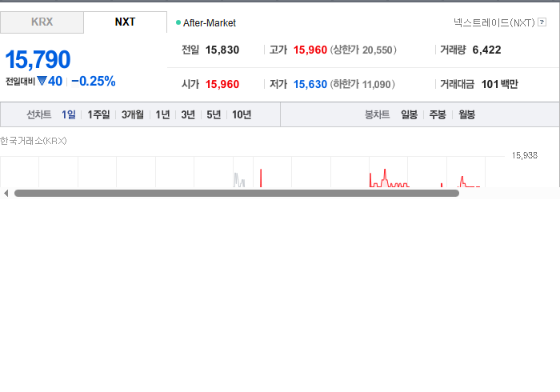Image resolution: width=560 pixels, height=392 pixels.
Task: Click the horizontal scrollbar thumb
Action: click(237, 193)
